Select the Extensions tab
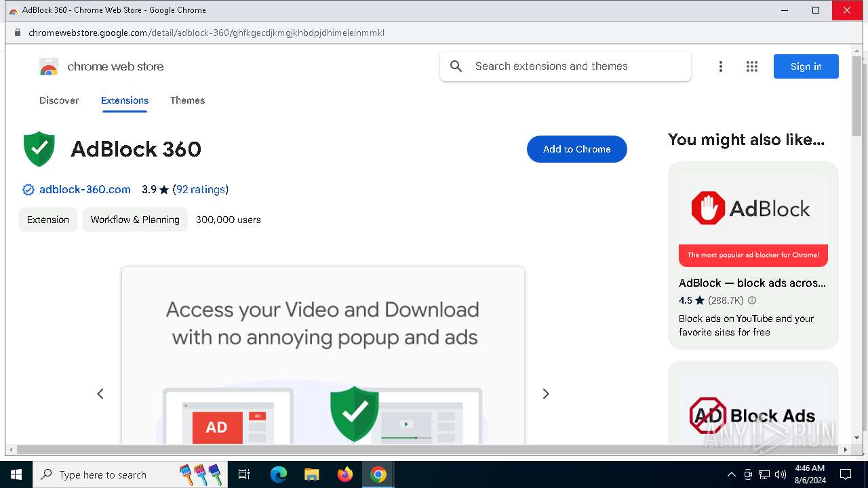868x488 pixels. [x=125, y=100]
